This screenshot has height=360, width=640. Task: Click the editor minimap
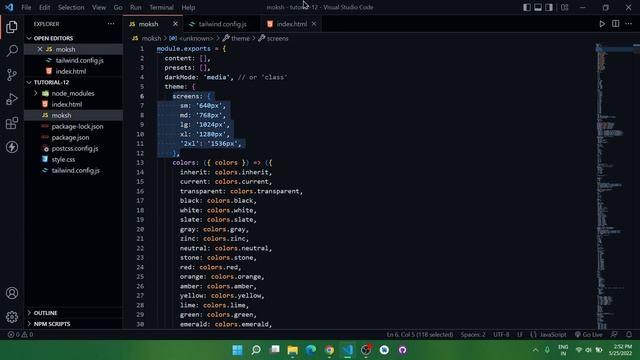coord(614,186)
